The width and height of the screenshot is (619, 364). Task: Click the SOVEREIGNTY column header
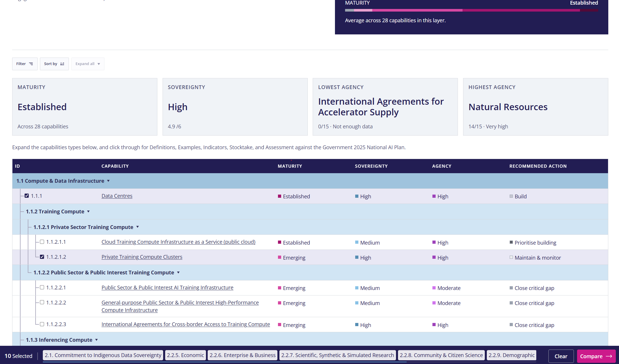point(371,166)
